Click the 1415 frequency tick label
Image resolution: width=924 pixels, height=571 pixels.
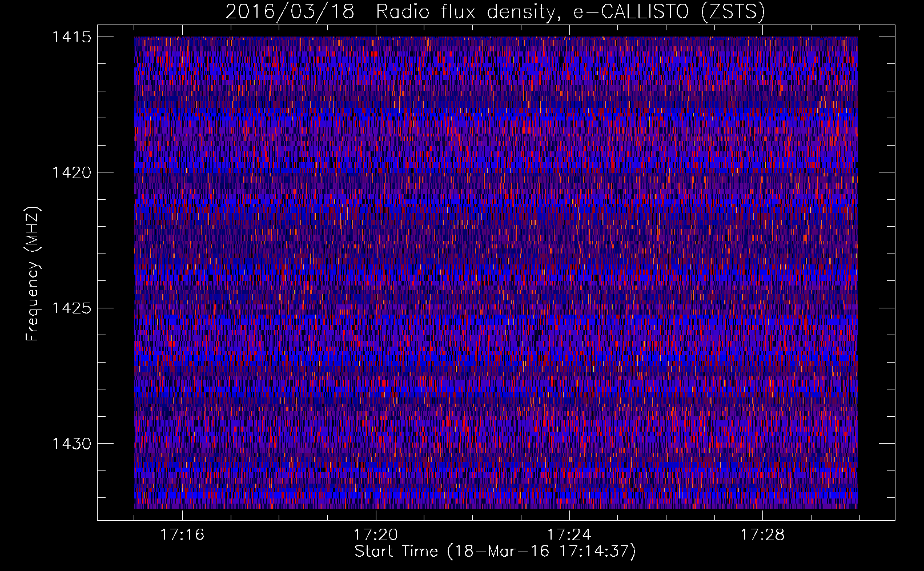[x=72, y=37]
